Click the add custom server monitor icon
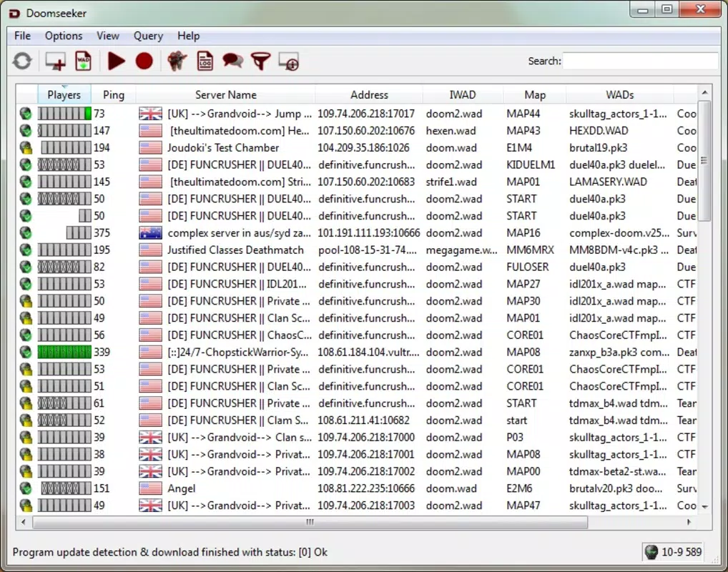 [55, 61]
